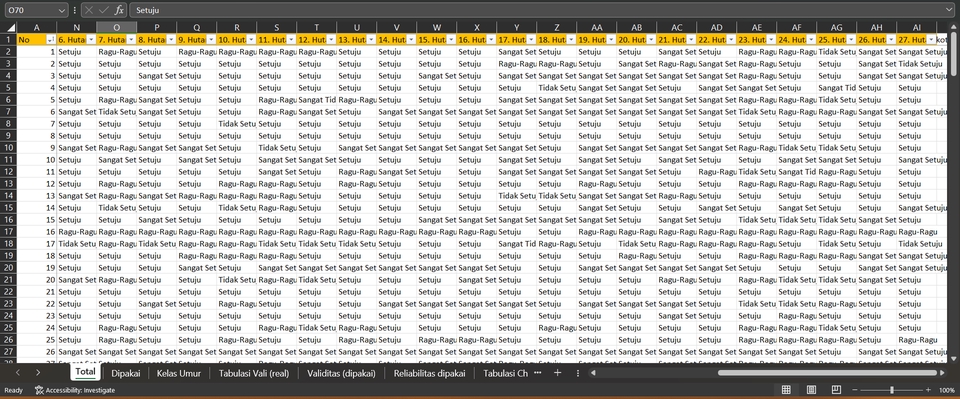Expand the Name Box dropdown arrow
Screen dimensions: 960x399
61,10
